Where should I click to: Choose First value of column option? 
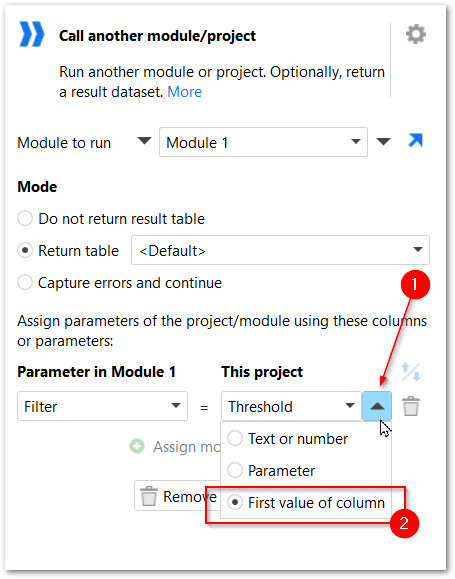pyautogui.click(x=306, y=503)
